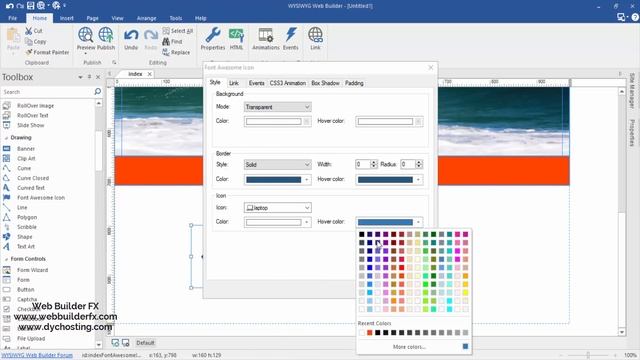Viewport: 640px width, 360px height.
Task: Click the Toolbox Search field
Action: (47, 92)
